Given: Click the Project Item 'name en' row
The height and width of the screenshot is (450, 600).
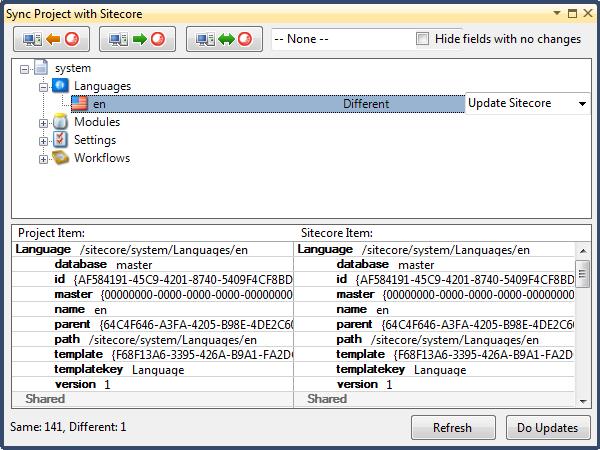Looking at the screenshot, I should coord(153,309).
